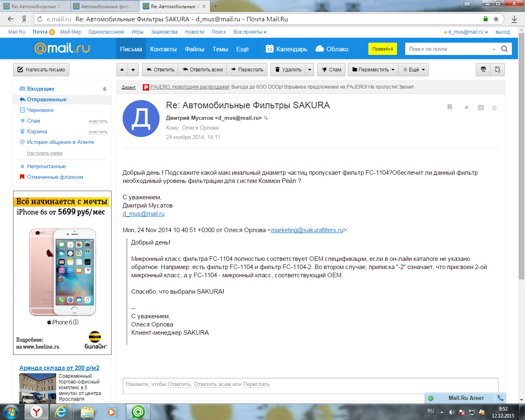The width and height of the screenshot is (525, 420).
Task: Open the message options lines icon
Action: point(494,108)
